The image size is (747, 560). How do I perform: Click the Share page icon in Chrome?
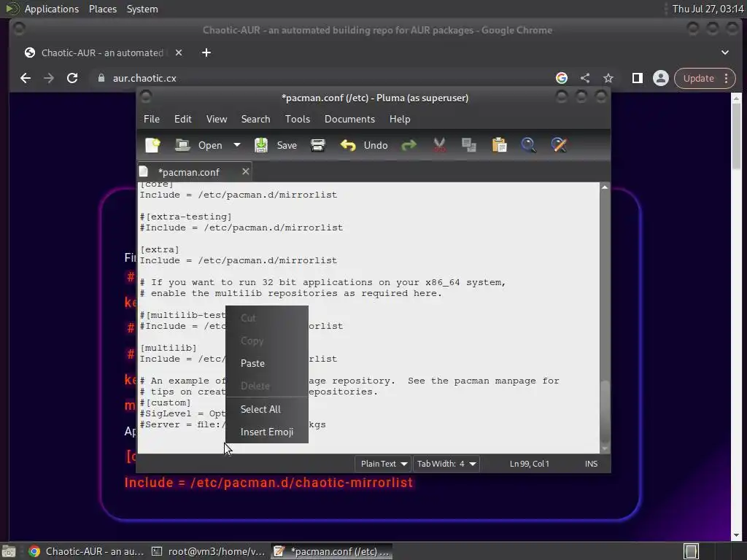pyautogui.click(x=585, y=78)
